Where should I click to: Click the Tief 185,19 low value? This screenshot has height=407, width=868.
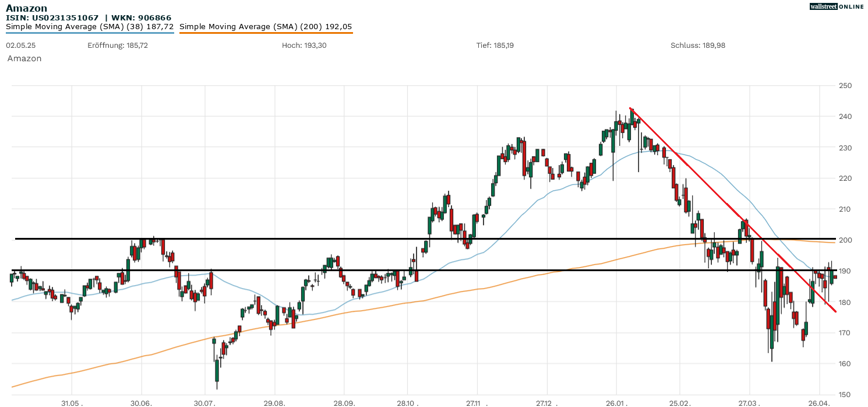pos(495,45)
